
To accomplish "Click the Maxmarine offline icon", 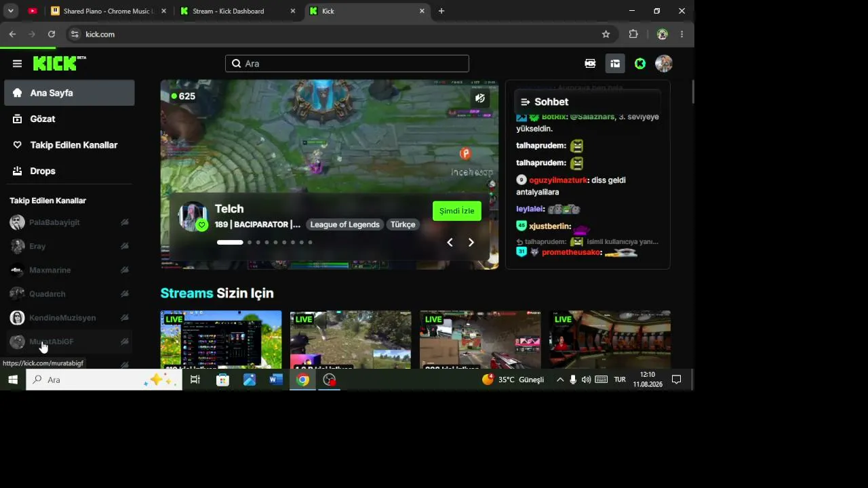I will pos(125,270).
